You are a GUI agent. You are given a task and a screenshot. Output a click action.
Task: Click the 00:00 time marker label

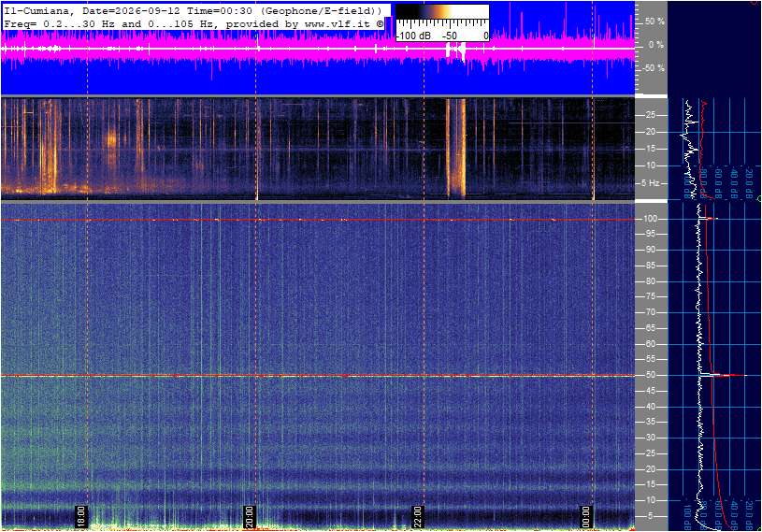coord(586,516)
